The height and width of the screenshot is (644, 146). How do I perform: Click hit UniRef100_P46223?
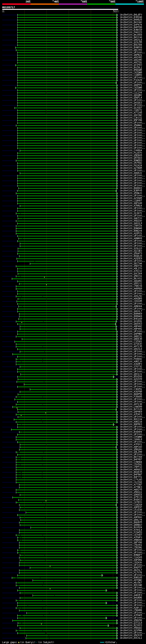[x=131, y=32]
